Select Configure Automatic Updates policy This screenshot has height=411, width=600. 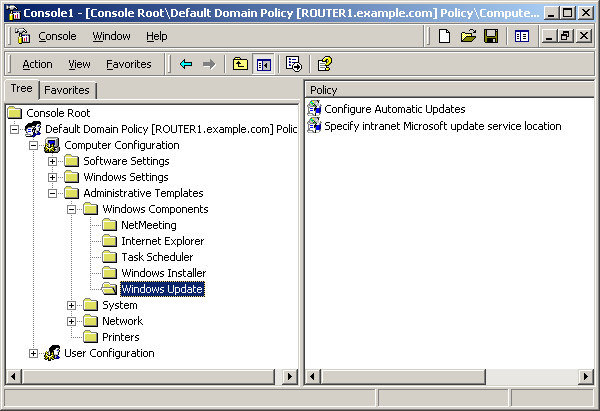(x=394, y=109)
